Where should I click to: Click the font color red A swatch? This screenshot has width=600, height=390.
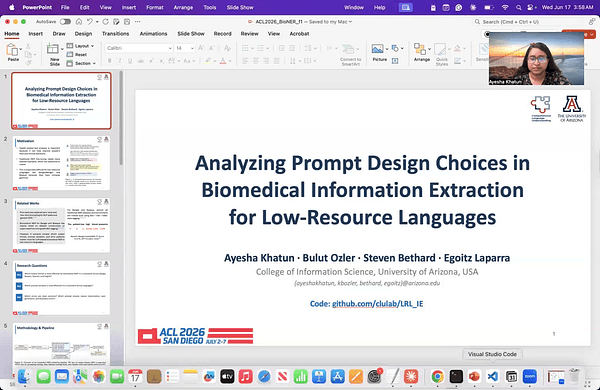pyautogui.click(x=223, y=61)
